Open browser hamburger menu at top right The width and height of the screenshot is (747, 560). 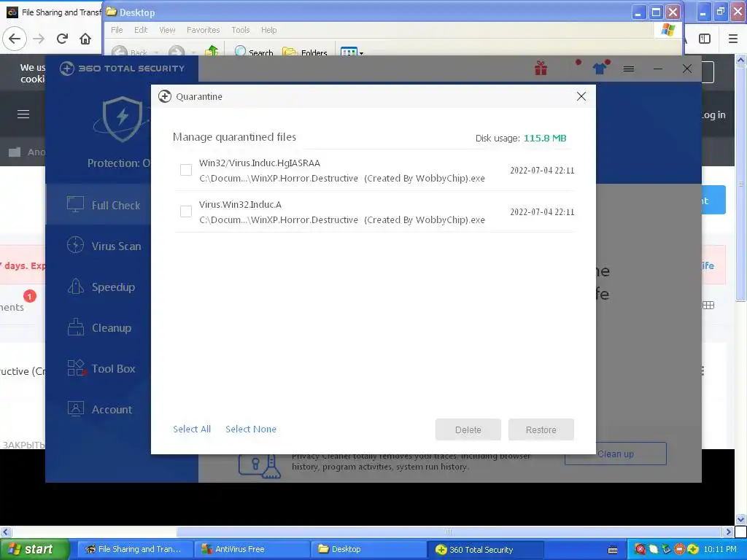pos(733,39)
